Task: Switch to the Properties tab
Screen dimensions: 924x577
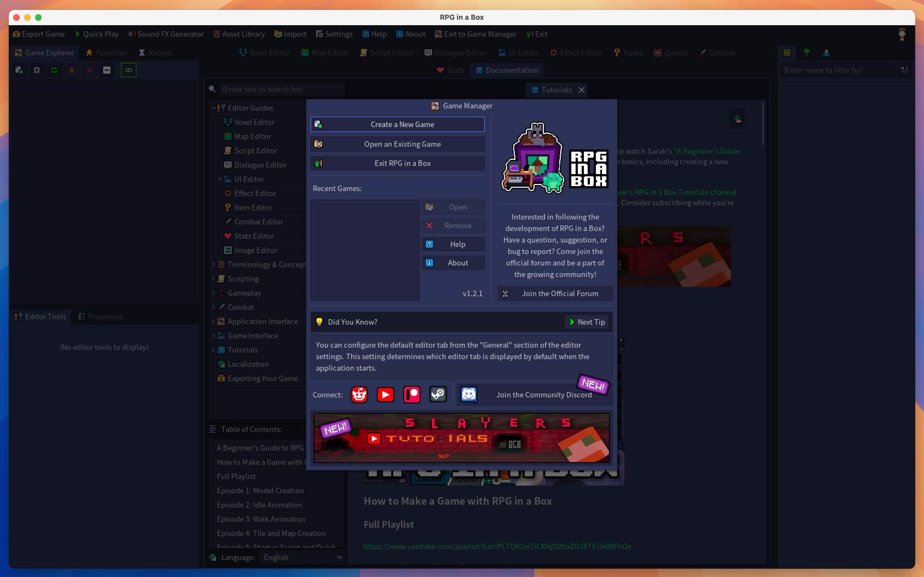Action: coord(100,316)
